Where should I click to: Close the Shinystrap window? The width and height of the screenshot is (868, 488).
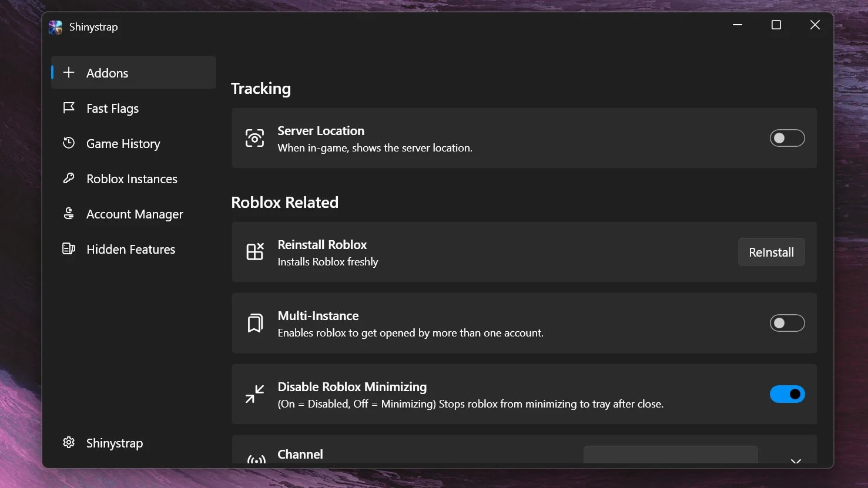[815, 25]
